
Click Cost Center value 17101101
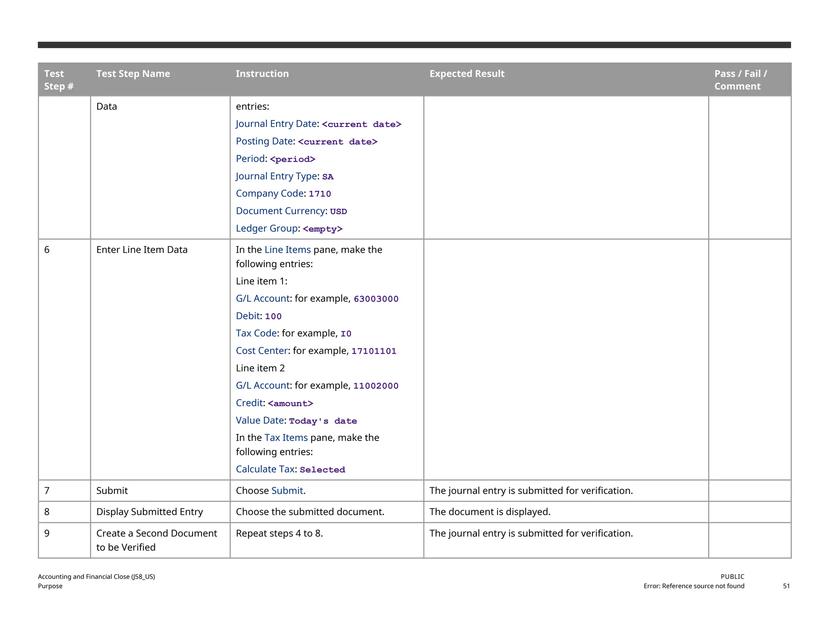click(374, 351)
